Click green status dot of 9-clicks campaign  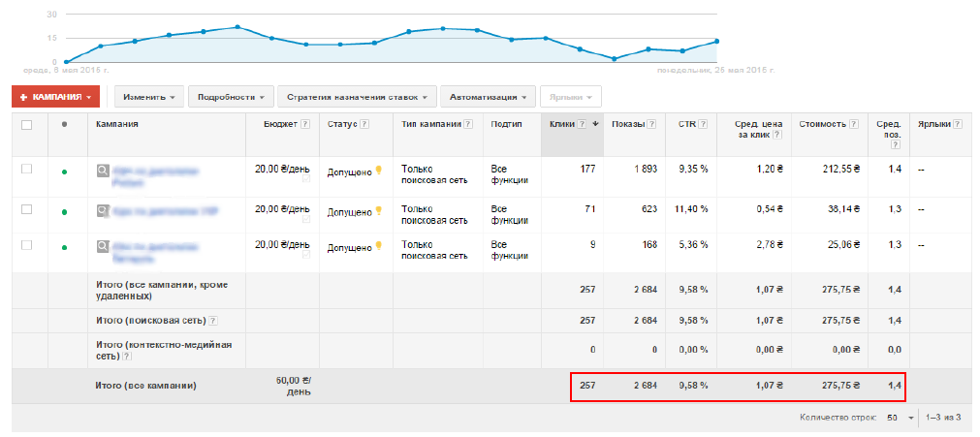pyautogui.click(x=64, y=247)
